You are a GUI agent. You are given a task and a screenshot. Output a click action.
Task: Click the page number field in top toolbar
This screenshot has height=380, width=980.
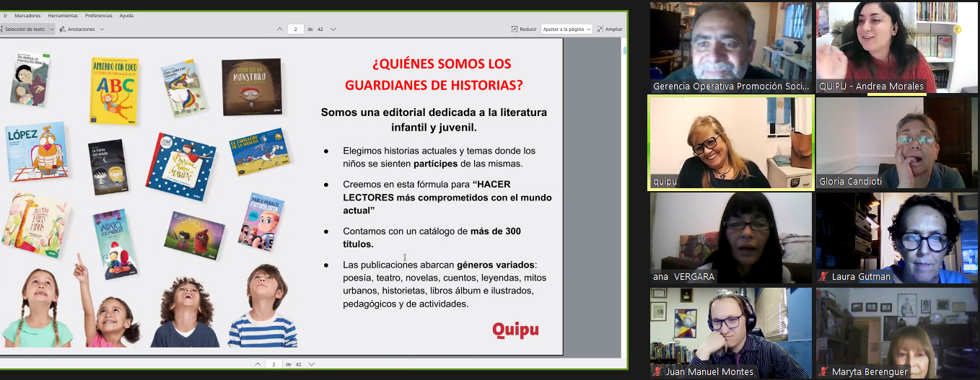[x=295, y=30]
